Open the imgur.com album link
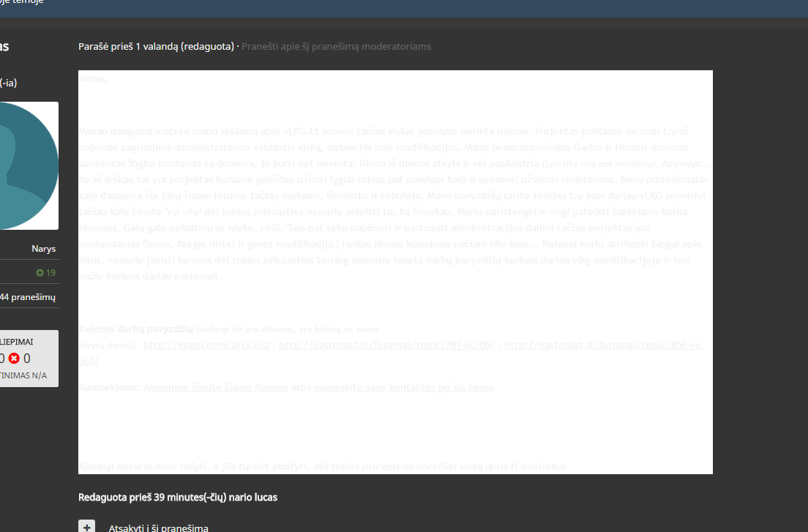 click(x=206, y=345)
